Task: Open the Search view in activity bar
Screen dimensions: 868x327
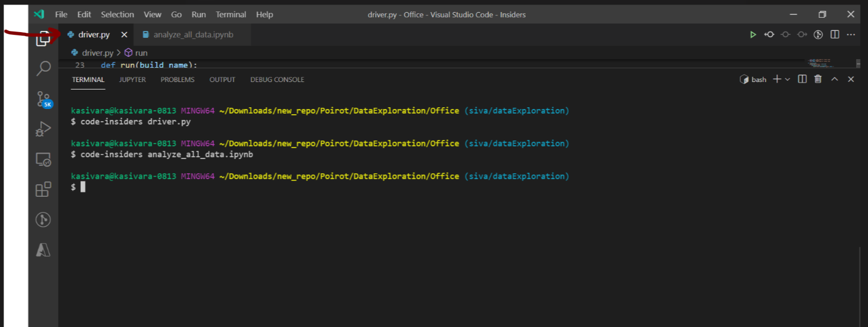Action: 44,68
